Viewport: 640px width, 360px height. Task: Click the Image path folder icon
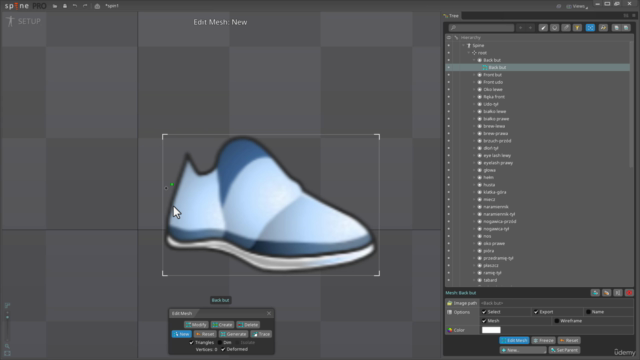click(x=449, y=303)
